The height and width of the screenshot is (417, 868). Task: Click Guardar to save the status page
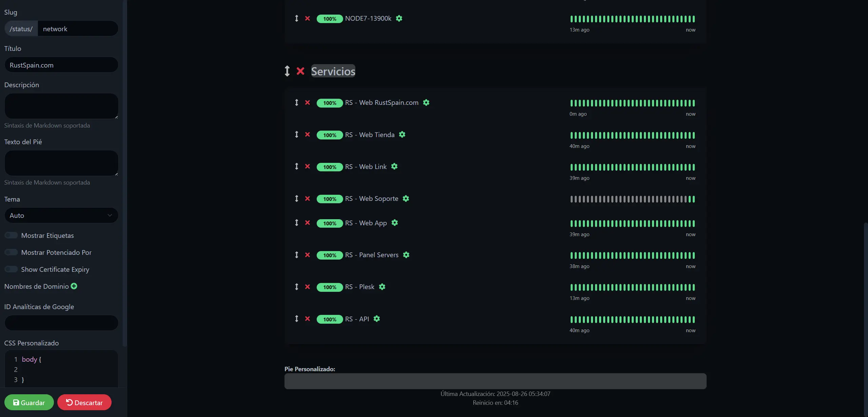pyautogui.click(x=29, y=402)
